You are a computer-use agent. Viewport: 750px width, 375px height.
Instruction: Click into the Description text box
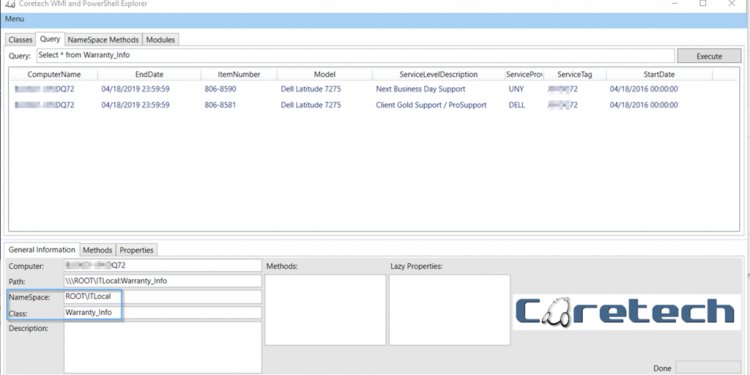coord(163,347)
